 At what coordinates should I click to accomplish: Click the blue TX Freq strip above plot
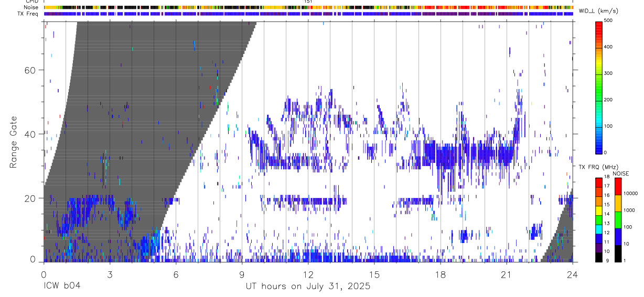(x=308, y=14)
